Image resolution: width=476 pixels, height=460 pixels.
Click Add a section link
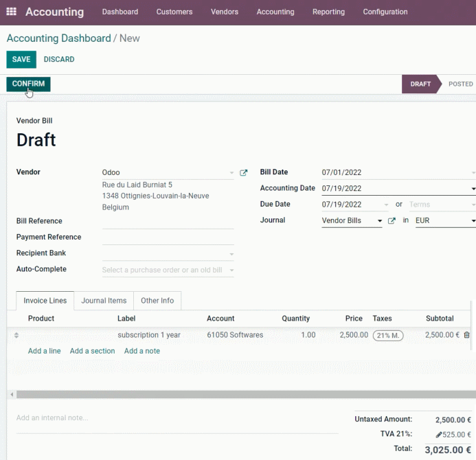(92, 351)
